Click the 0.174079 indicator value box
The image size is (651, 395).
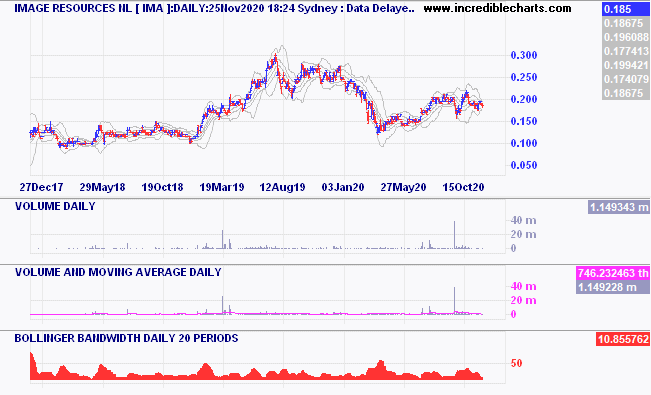[626, 79]
